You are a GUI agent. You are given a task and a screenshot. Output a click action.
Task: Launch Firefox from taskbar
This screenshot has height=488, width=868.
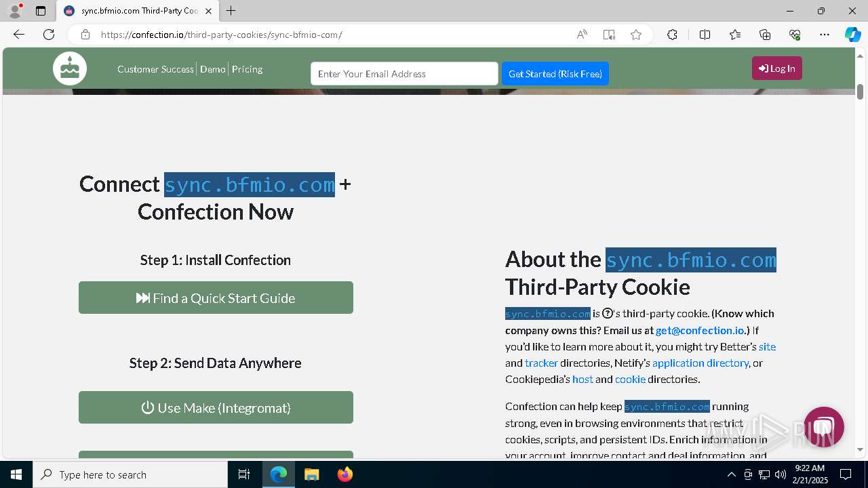point(344,474)
